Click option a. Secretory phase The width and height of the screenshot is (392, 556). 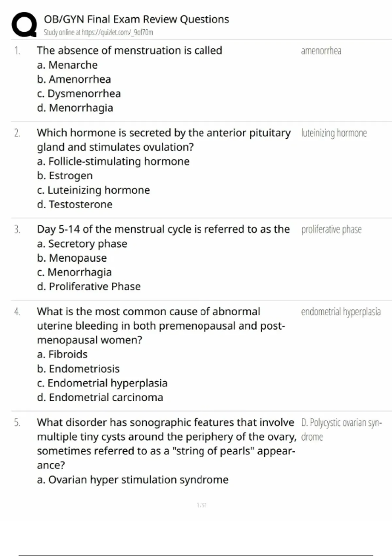pyautogui.click(x=82, y=244)
